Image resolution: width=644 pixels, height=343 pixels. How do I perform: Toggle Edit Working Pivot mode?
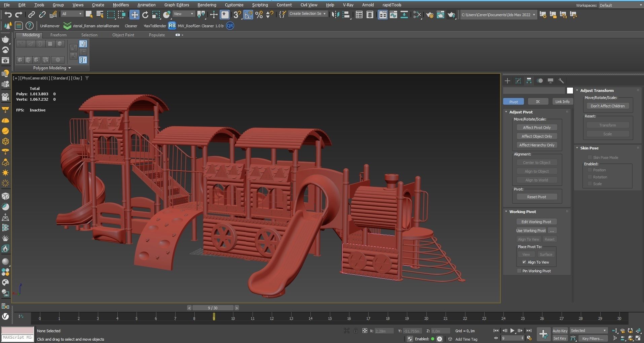[536, 222]
